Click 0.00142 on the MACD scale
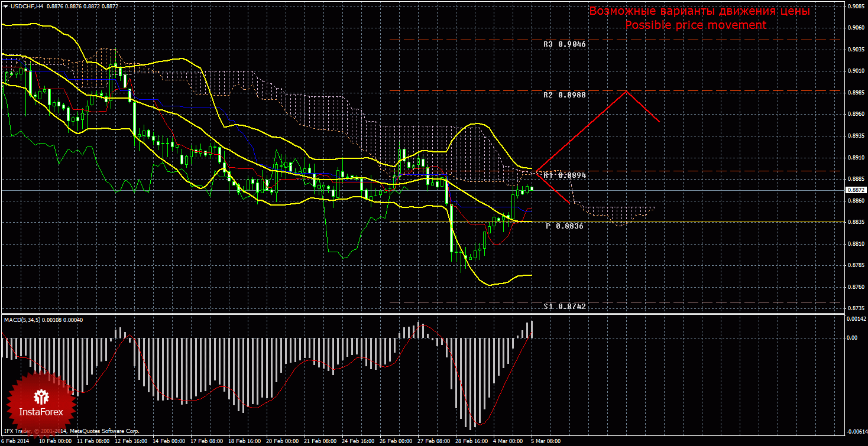Screen dimensions: 868x446 pyautogui.click(x=856, y=319)
